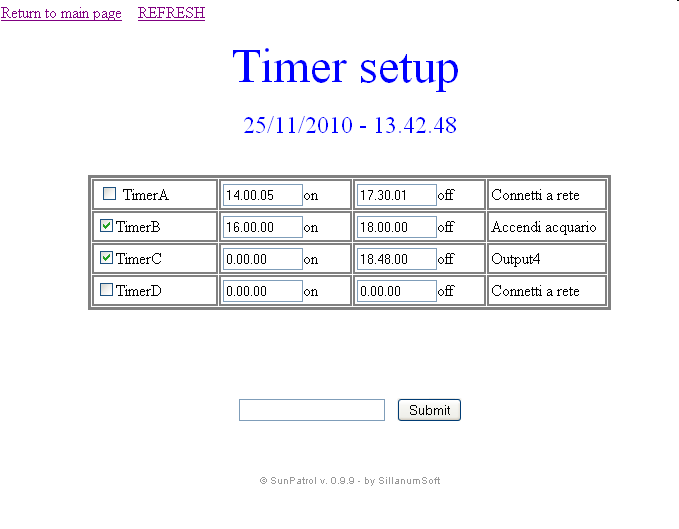The image size is (679, 529).
Task: Click TimerA on-time field 14.00.05
Action: pyautogui.click(x=262, y=195)
